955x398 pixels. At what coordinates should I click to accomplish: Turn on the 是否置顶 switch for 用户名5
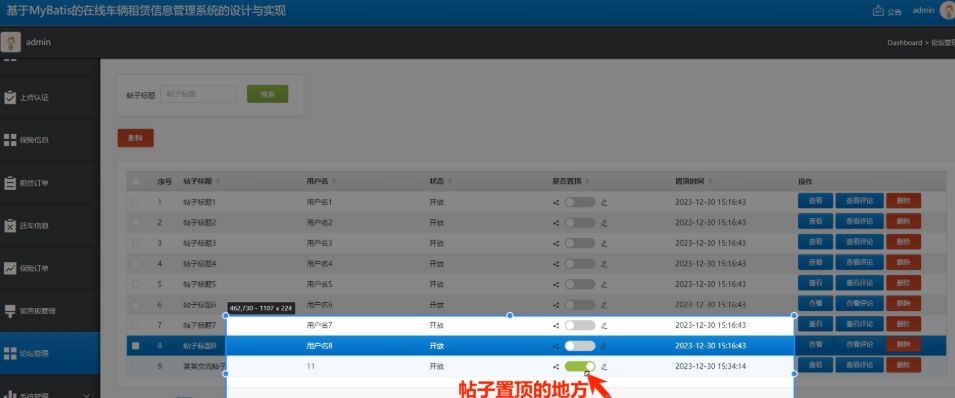pos(580,284)
